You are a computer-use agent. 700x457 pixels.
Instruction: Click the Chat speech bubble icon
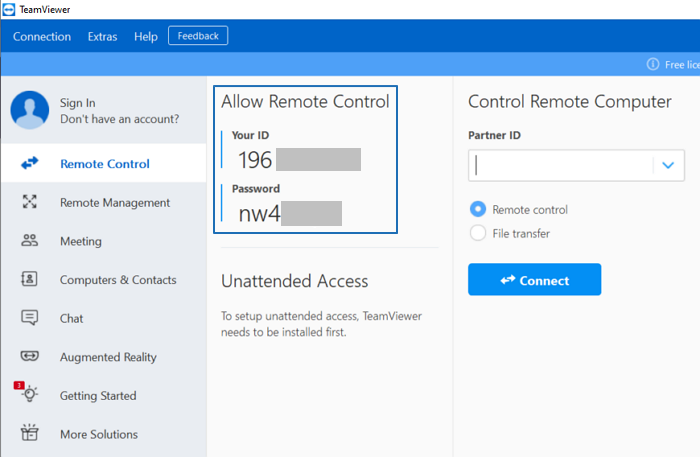pos(29,318)
